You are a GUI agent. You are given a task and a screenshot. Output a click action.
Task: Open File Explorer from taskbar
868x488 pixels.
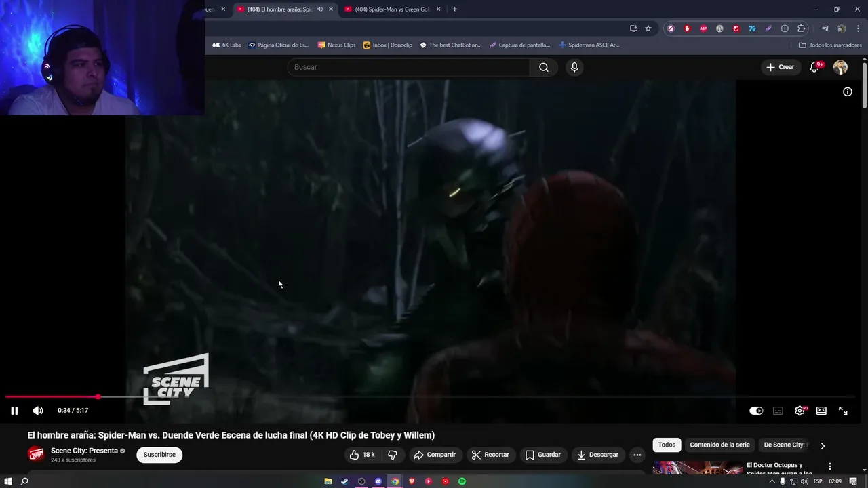pyautogui.click(x=328, y=481)
